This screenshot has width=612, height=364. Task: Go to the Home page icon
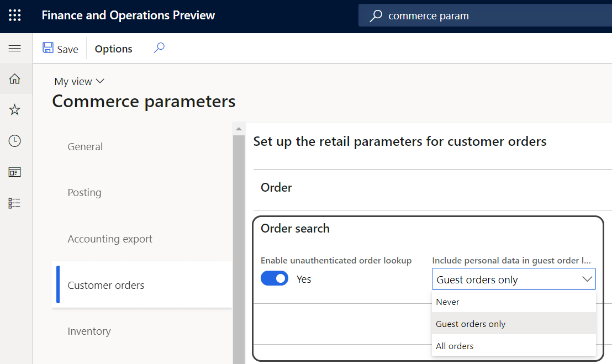[16, 78]
